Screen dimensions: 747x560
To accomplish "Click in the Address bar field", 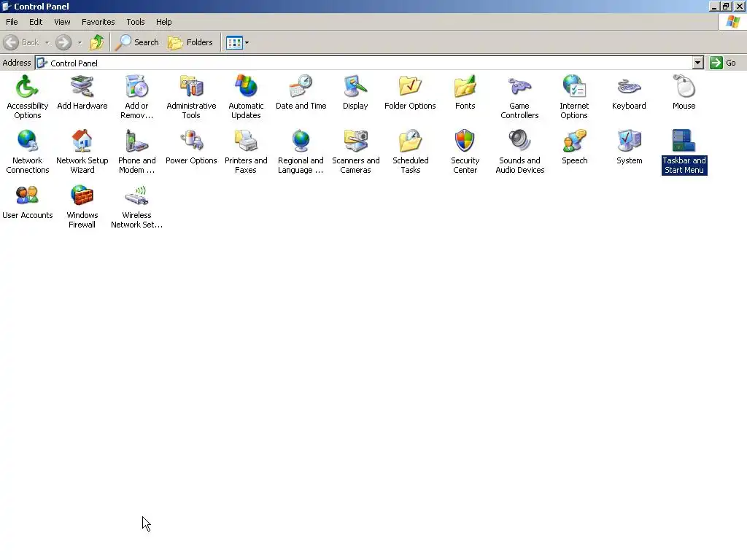I will (365, 63).
